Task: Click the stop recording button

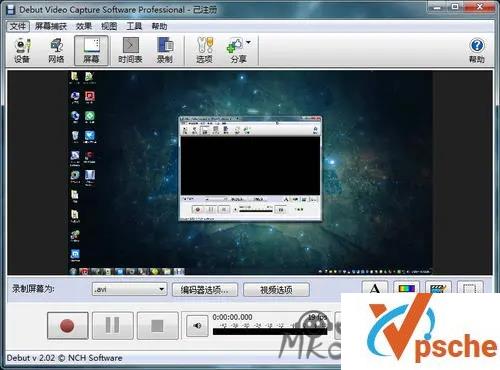Action: coord(157,325)
